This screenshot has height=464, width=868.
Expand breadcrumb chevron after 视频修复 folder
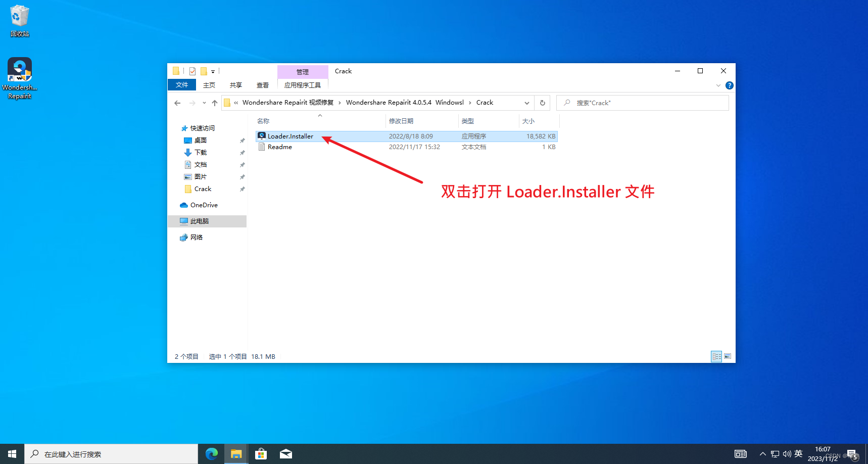340,103
